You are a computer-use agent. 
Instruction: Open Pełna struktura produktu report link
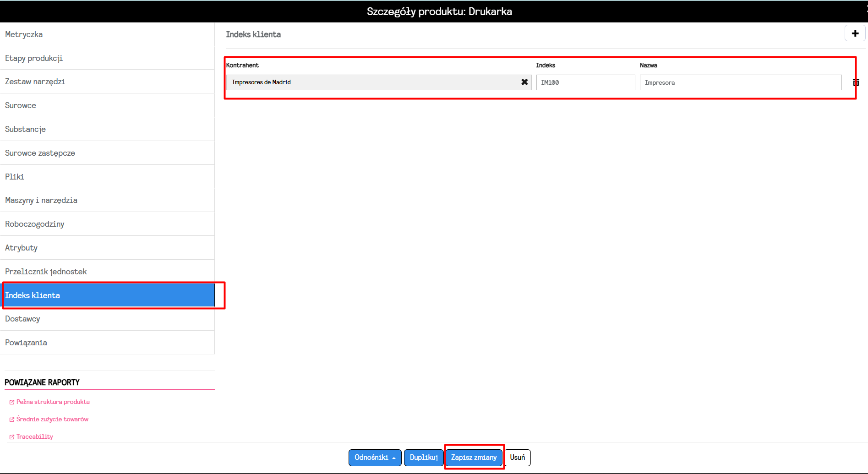(x=53, y=402)
